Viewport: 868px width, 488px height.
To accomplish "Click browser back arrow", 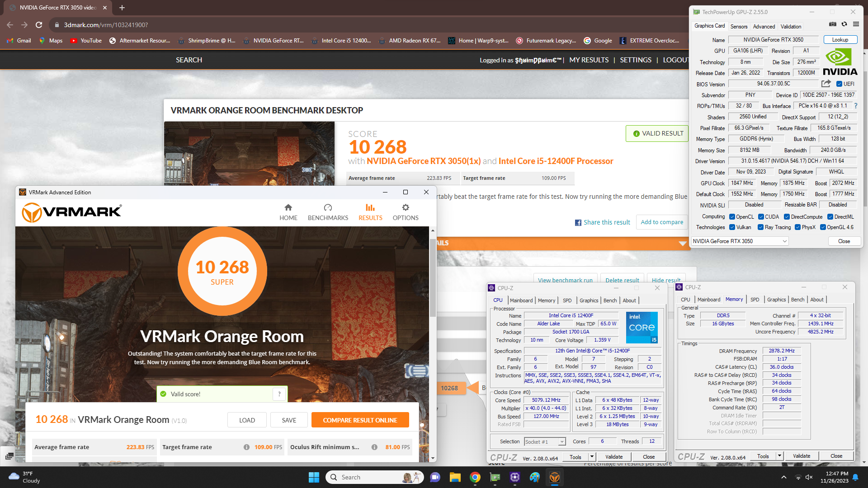I will (x=10, y=25).
